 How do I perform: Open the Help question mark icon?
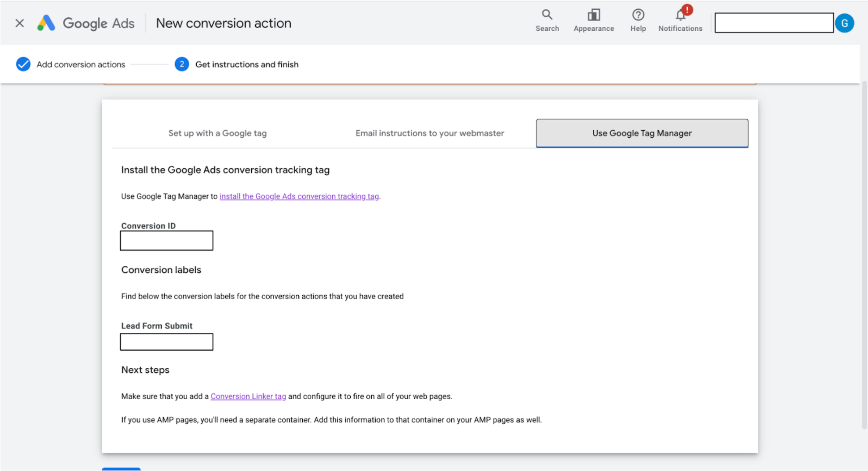coord(638,15)
